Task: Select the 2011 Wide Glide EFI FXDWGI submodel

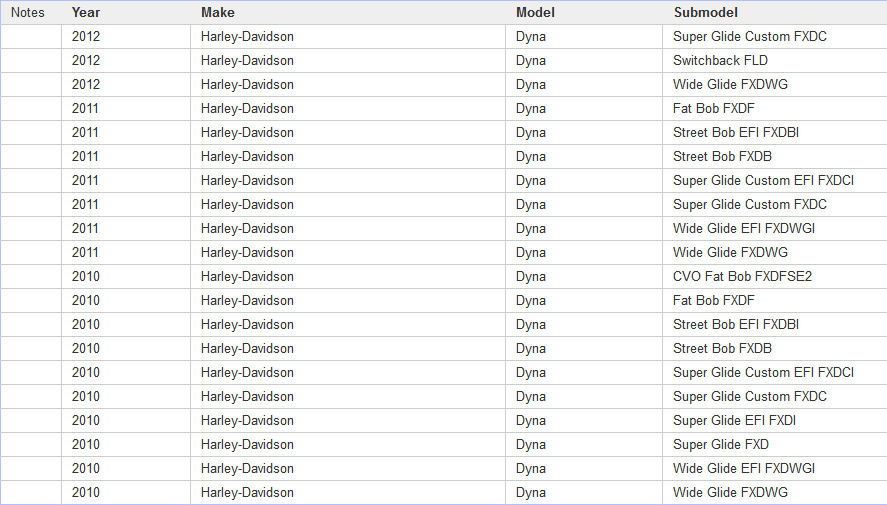Action: [744, 228]
